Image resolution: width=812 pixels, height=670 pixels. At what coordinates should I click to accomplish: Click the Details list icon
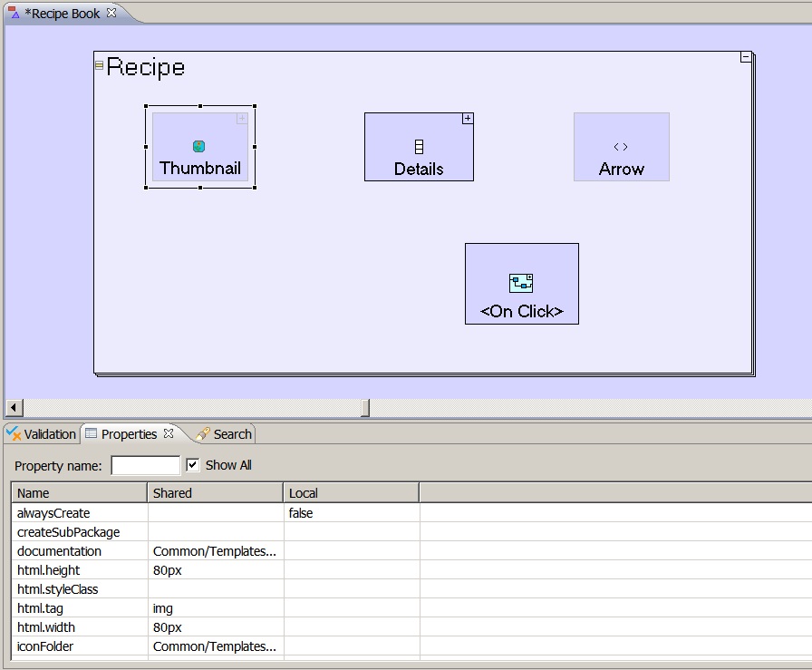pyautogui.click(x=419, y=147)
